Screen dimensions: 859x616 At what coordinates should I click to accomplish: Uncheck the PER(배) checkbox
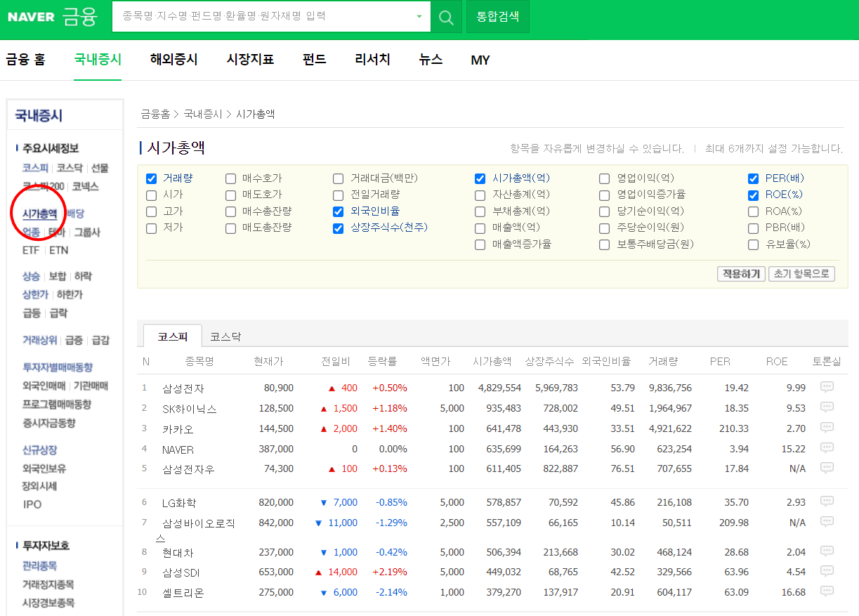753,178
